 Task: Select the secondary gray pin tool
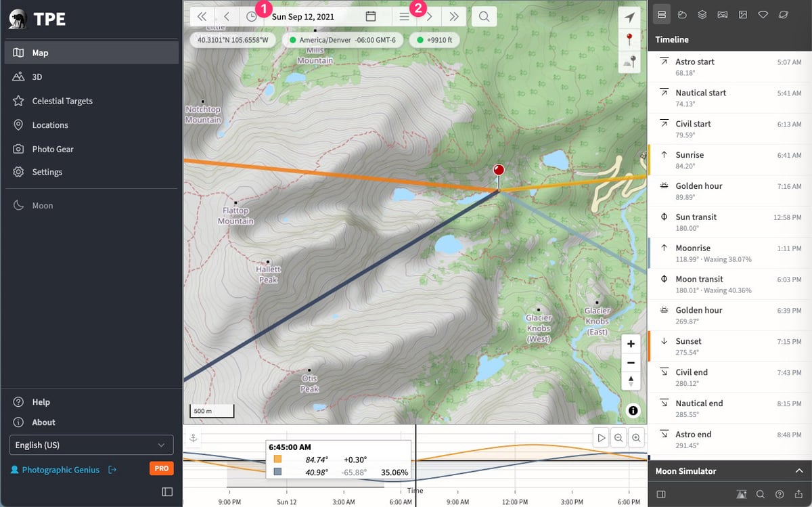pyautogui.click(x=631, y=62)
